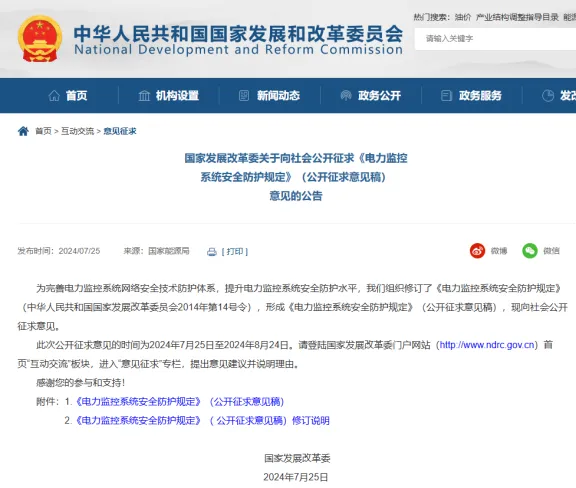Share via the Weibo icon

tap(477, 251)
